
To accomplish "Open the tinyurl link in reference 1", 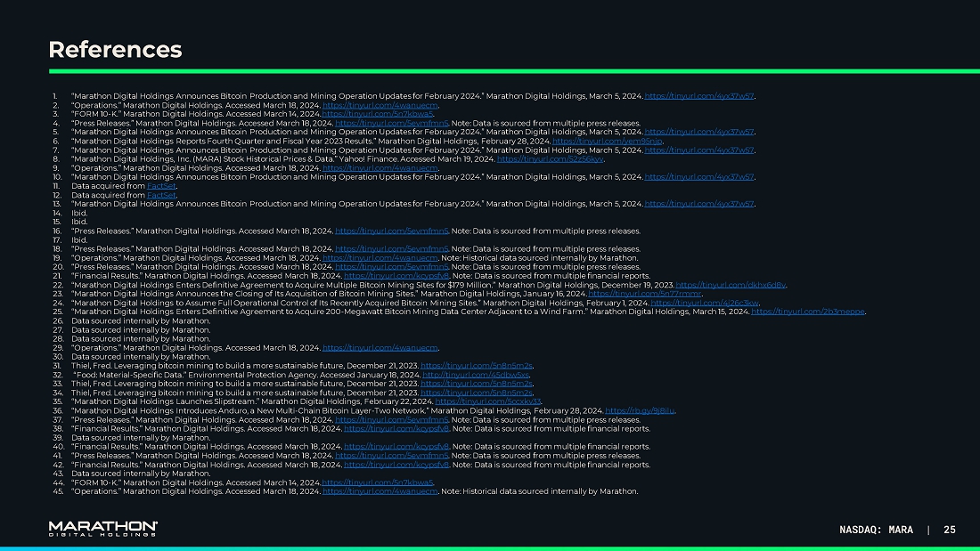I will coord(698,96).
